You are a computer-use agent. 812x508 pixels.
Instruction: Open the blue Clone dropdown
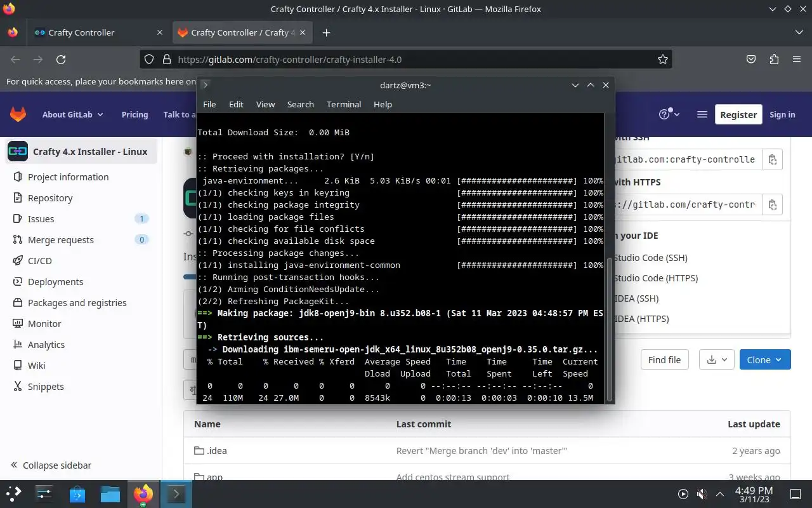765,359
